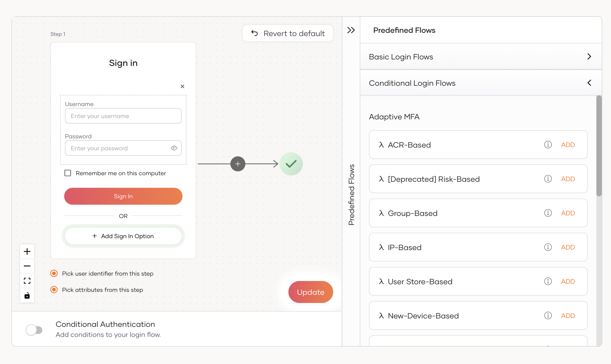The width and height of the screenshot is (611, 364).
Task: Show info for [Deprecated] Risk-Based flow
Action: coord(548,179)
